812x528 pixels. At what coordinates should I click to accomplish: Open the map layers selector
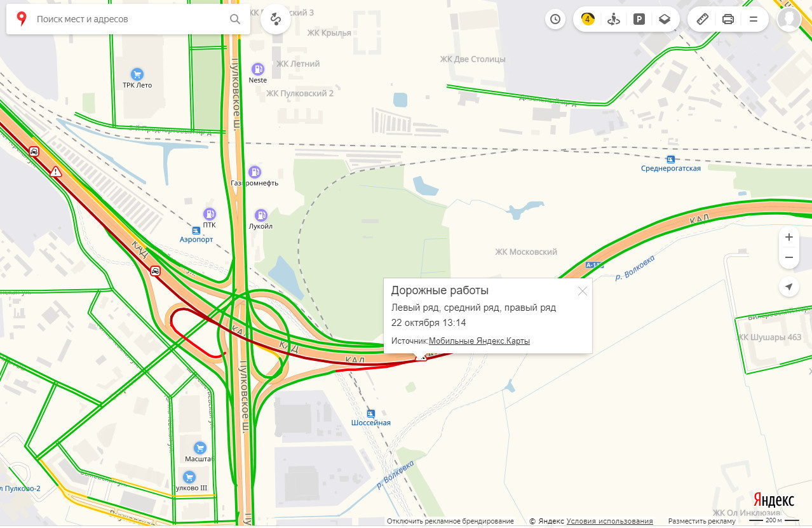pyautogui.click(x=665, y=19)
